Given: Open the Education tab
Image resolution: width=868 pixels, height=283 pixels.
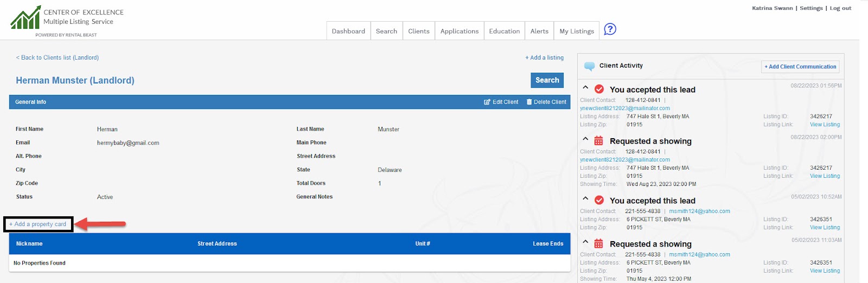Looking at the screenshot, I should pos(505,31).
